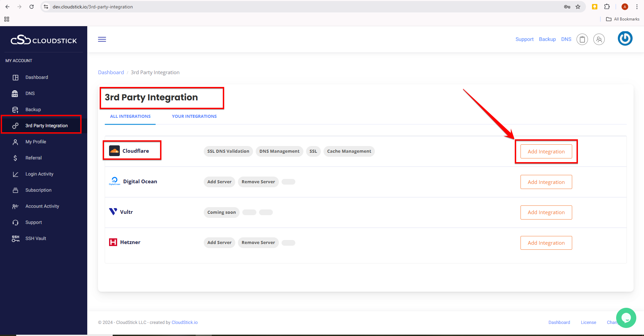Open the Support link in header
This screenshot has height=336, width=644.
click(x=524, y=39)
